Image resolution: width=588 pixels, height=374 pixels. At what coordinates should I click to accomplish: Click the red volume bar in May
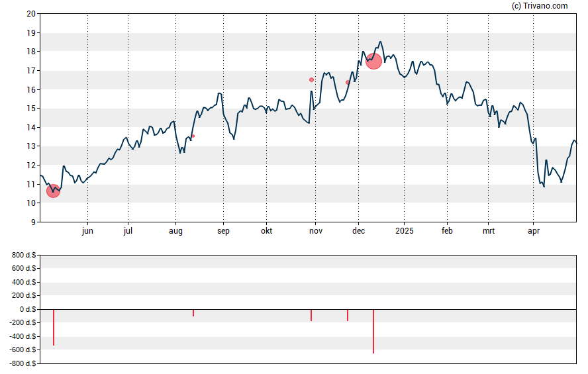[x=54, y=328]
